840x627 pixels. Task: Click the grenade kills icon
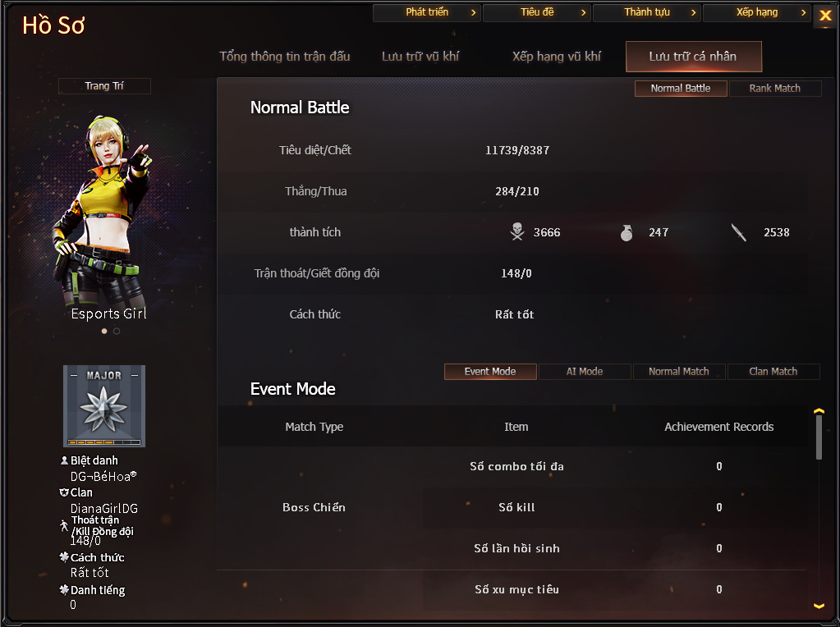627,232
